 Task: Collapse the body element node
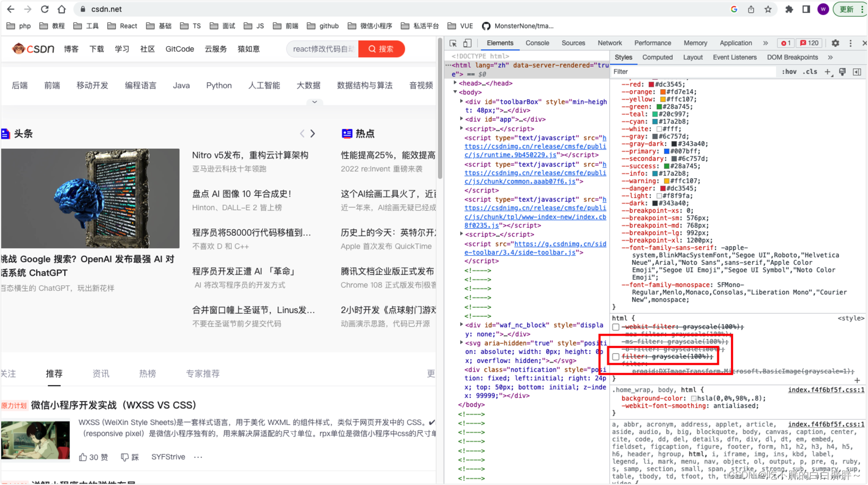[x=455, y=92]
